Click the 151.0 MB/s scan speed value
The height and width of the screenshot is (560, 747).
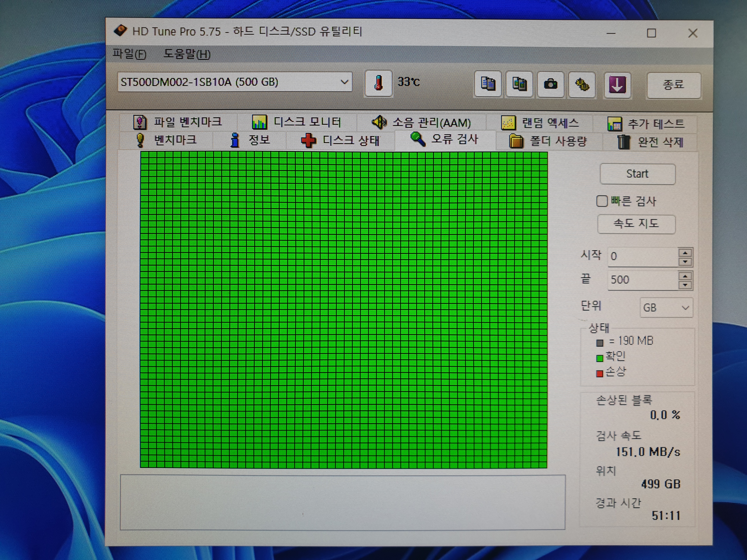tap(648, 452)
